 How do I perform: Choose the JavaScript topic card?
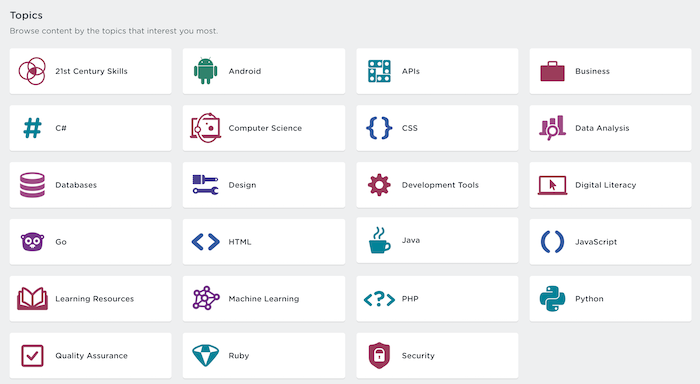[x=610, y=242]
